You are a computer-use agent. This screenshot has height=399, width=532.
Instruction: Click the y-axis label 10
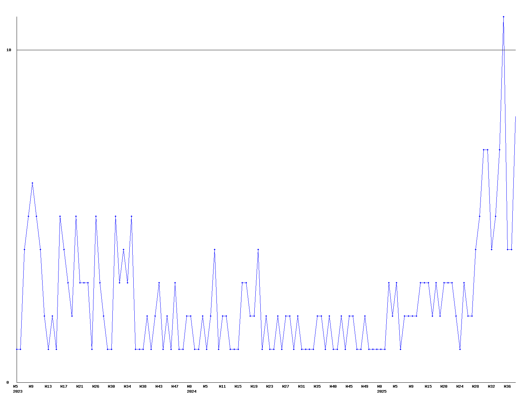pos(9,50)
